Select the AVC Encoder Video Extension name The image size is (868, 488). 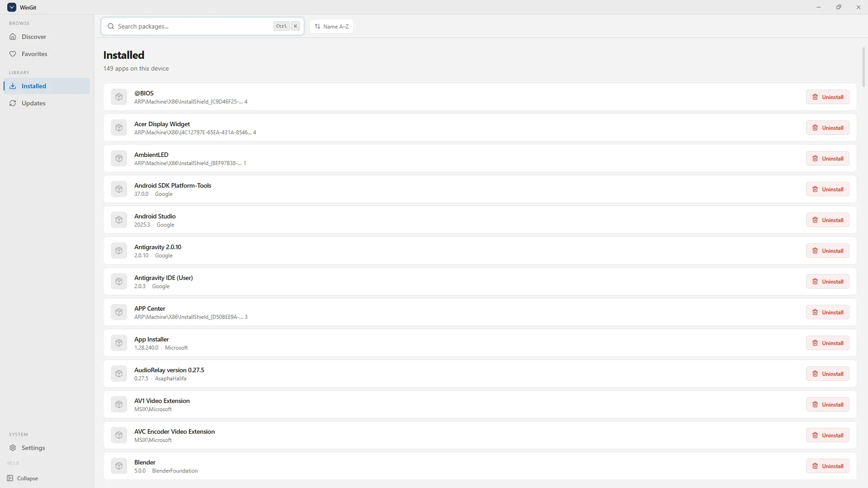[175, 431]
